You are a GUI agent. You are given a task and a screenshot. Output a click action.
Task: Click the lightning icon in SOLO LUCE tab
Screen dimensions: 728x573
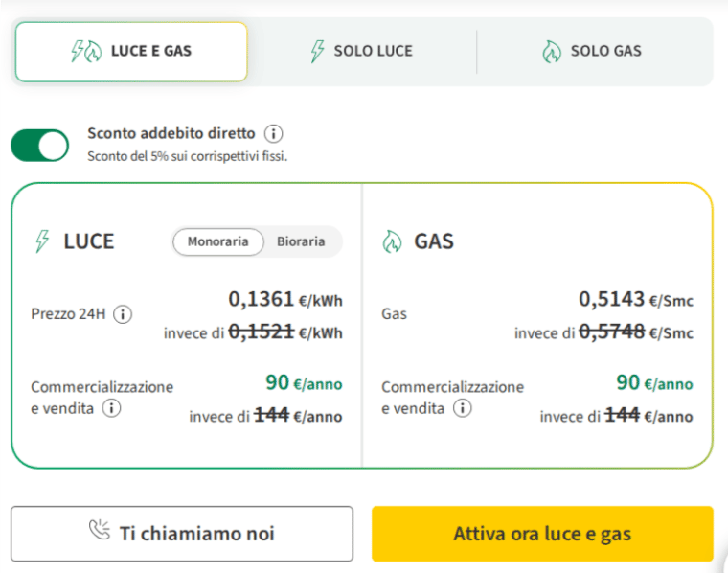318,51
